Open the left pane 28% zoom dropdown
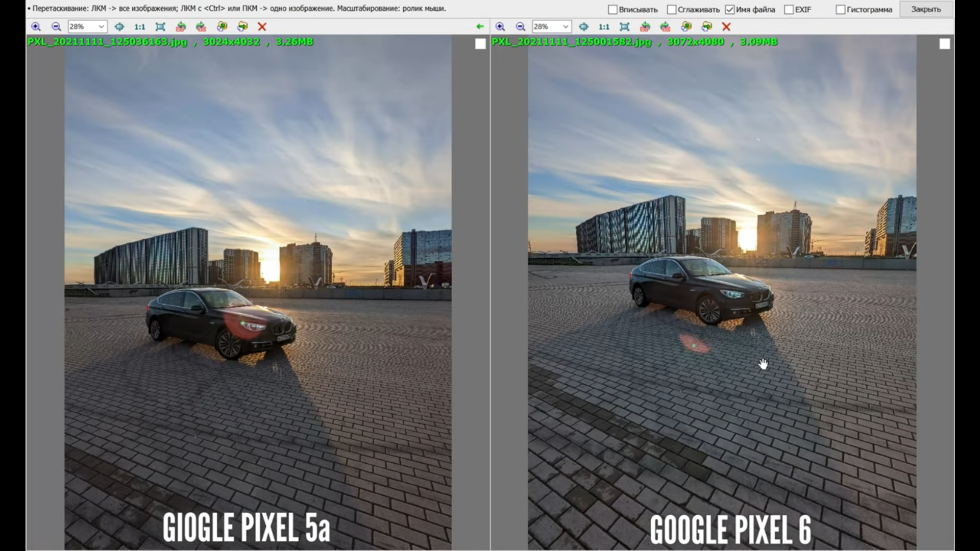 click(101, 27)
